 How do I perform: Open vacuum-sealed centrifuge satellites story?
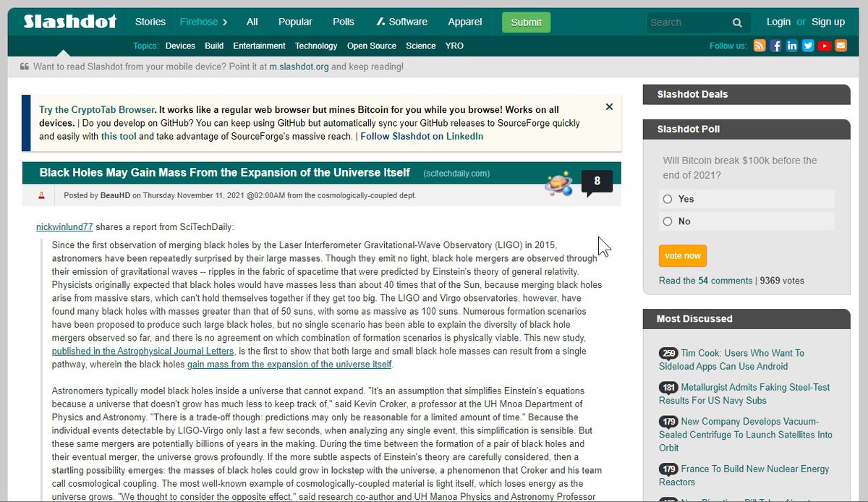click(x=746, y=434)
